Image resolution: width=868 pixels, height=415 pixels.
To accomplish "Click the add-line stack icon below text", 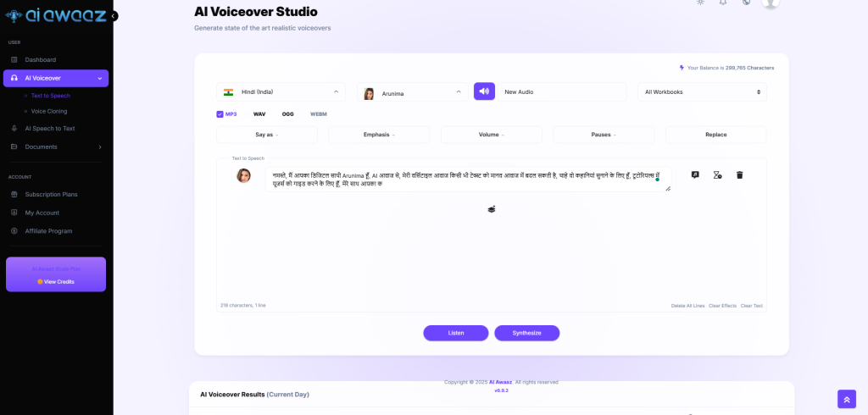I will pyautogui.click(x=491, y=208).
